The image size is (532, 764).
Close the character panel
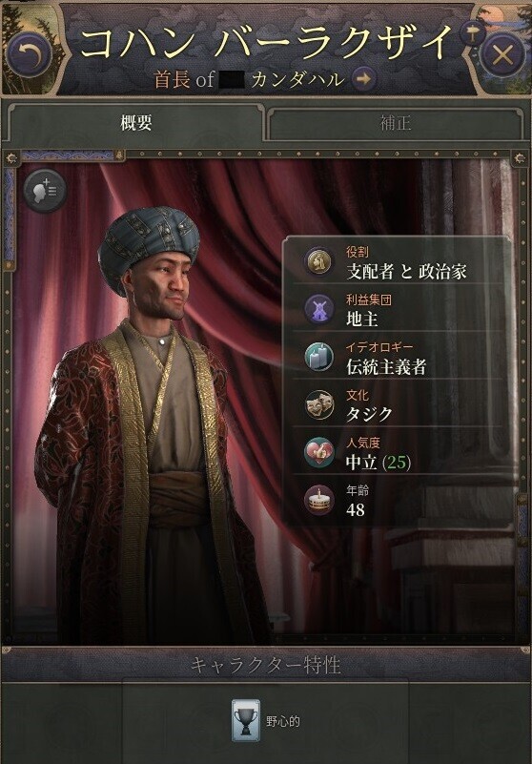click(502, 55)
